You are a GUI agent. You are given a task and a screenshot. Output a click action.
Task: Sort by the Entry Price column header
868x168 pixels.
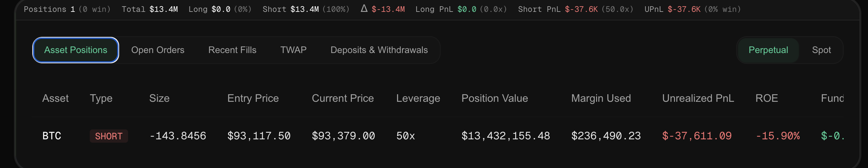pos(253,98)
